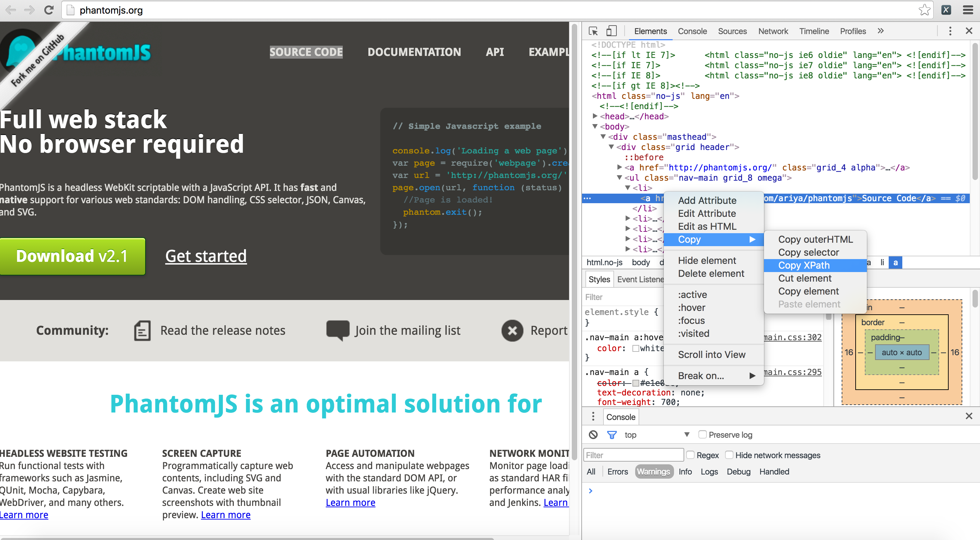Toggle the Warnings log level filter
Screen dimensions: 980x540
click(654, 471)
